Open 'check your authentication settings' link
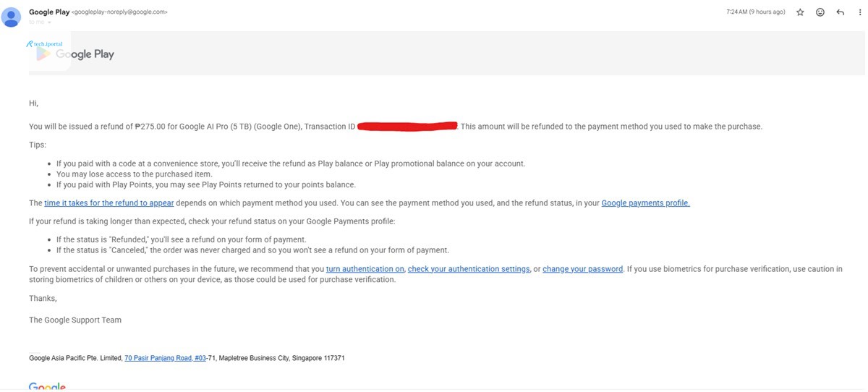This screenshot has width=868, height=392. (x=469, y=269)
